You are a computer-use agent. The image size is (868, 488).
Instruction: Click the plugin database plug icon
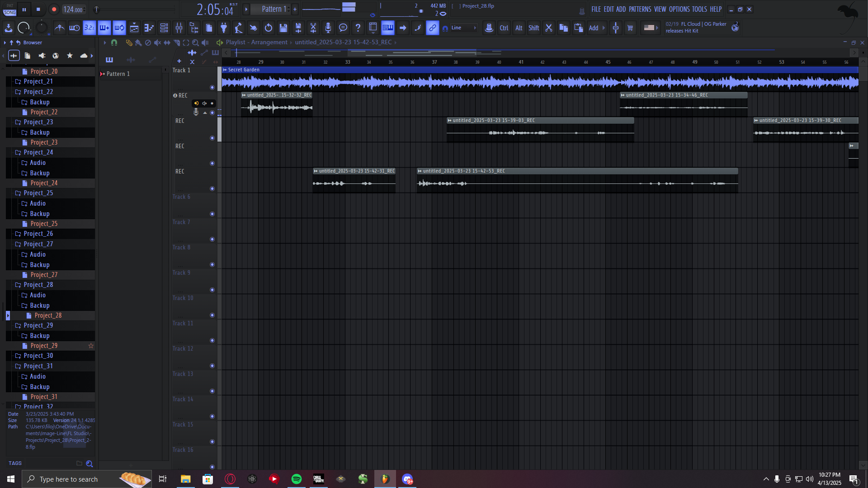[224, 28]
